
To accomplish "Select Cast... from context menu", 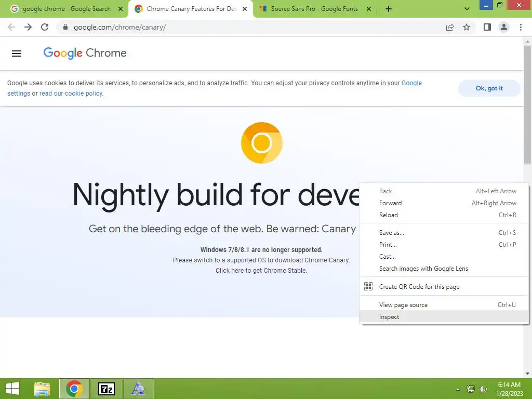I will [x=444, y=257].
